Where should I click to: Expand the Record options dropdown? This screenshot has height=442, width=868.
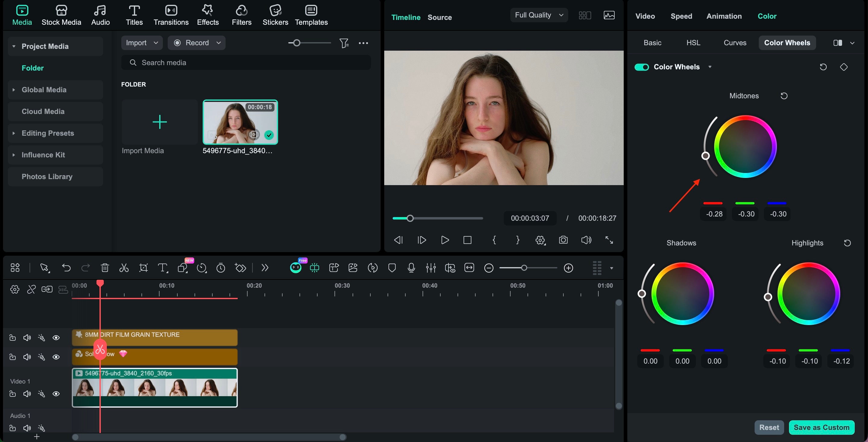[219, 43]
